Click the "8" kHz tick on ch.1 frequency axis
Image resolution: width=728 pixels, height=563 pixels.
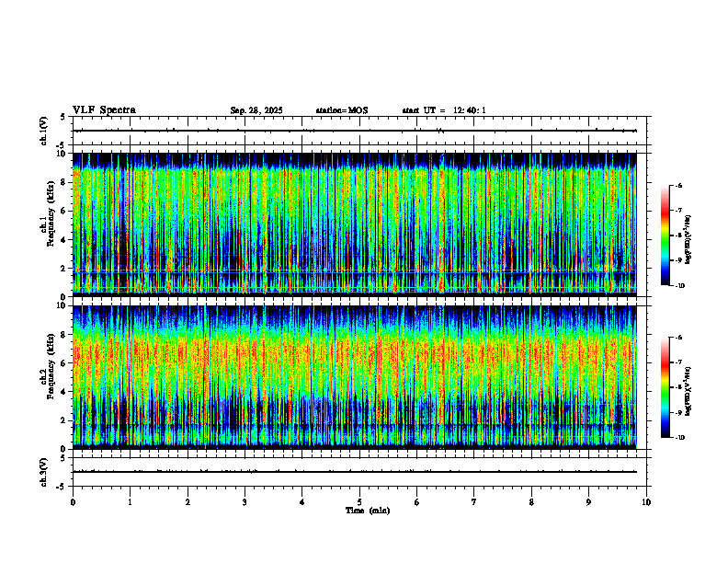[x=64, y=182]
